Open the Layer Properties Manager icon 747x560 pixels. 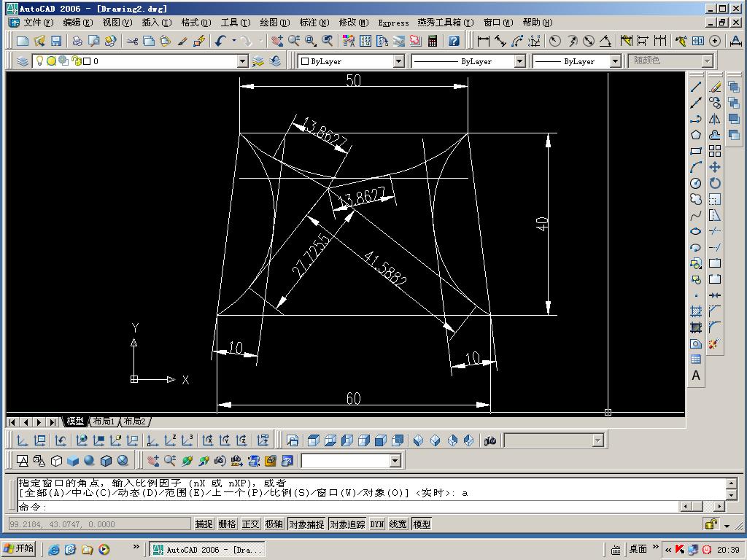pyautogui.click(x=23, y=61)
